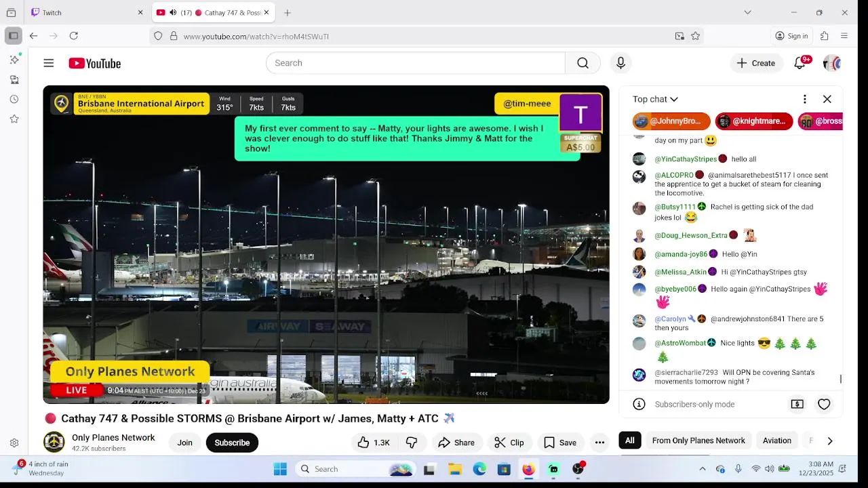Show site tracking protection shield info
Image resolution: width=868 pixels, height=488 pixels.
click(158, 36)
